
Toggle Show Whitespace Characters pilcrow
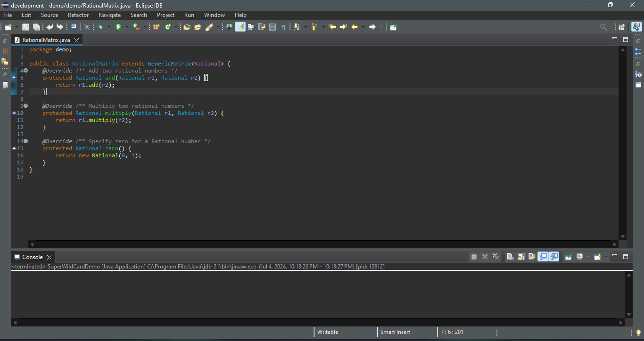283,27
